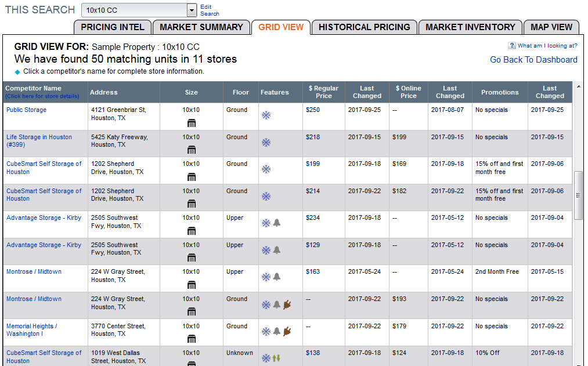Show the Market Inventory tab
Screen dimensions: 588x366
point(470,27)
